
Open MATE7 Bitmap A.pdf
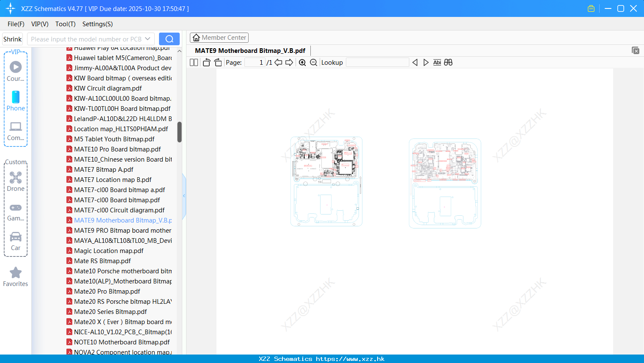pos(104,170)
